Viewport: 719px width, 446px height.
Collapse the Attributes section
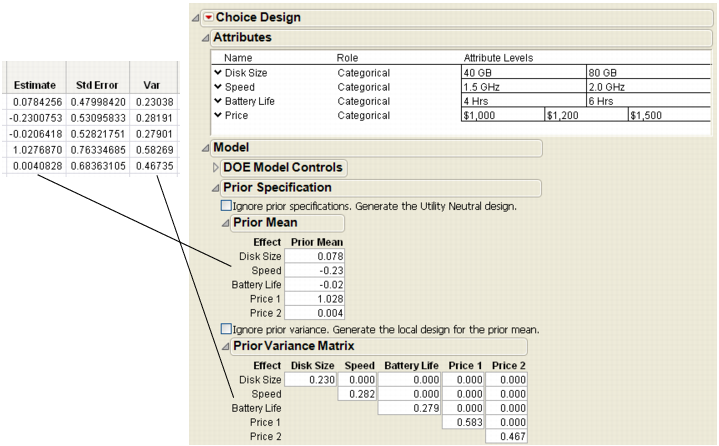(206, 37)
